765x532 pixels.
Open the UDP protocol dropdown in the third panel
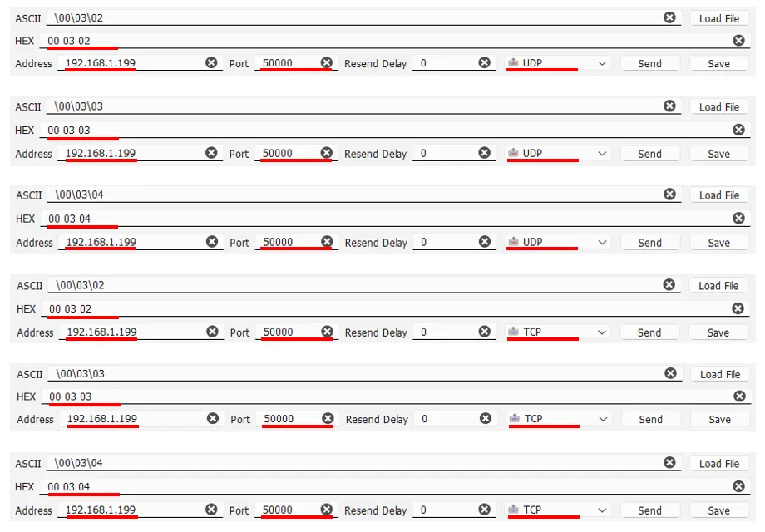pos(558,242)
